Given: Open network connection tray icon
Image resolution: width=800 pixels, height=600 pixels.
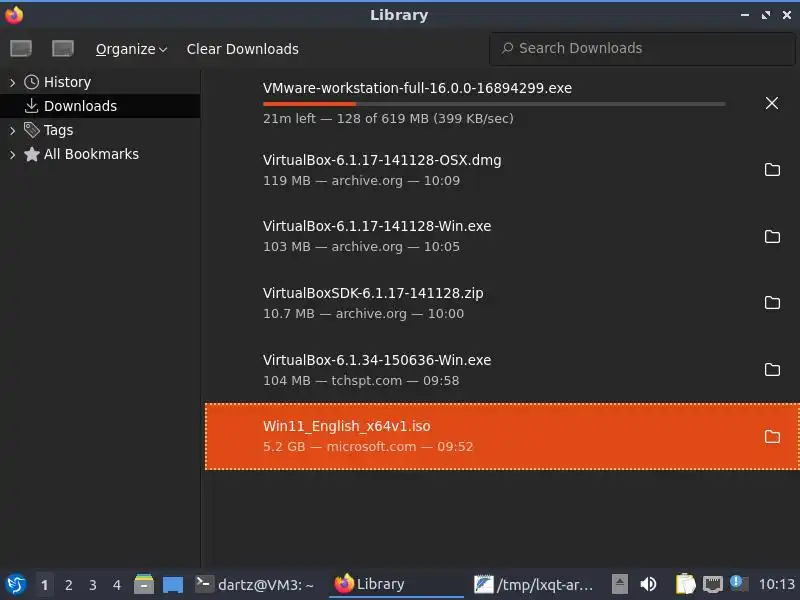Looking at the screenshot, I should coord(712,584).
